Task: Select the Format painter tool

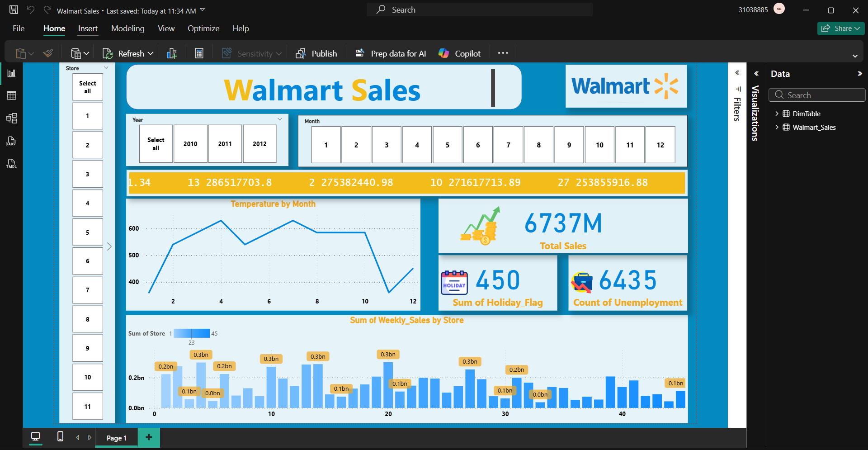Action: pyautogui.click(x=47, y=53)
